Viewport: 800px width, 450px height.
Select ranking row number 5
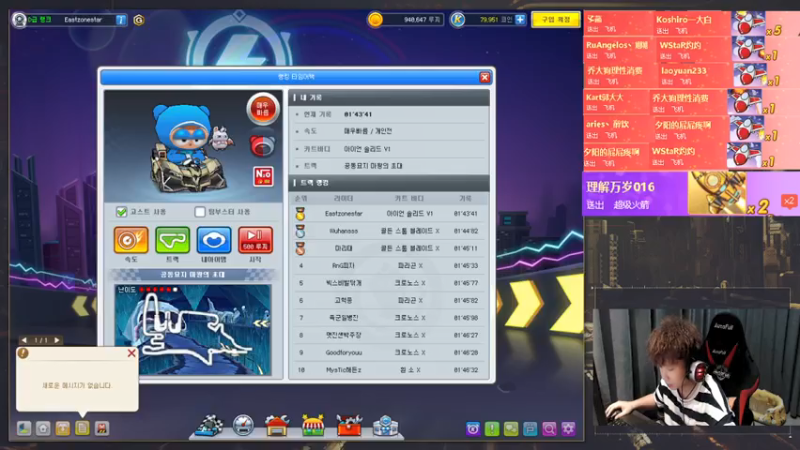[389, 283]
